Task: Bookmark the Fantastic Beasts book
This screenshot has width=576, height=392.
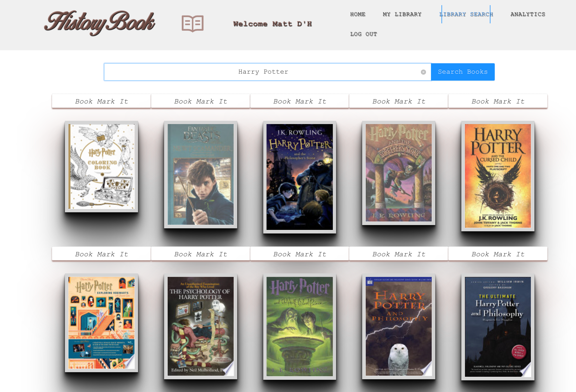Action: click(201, 101)
